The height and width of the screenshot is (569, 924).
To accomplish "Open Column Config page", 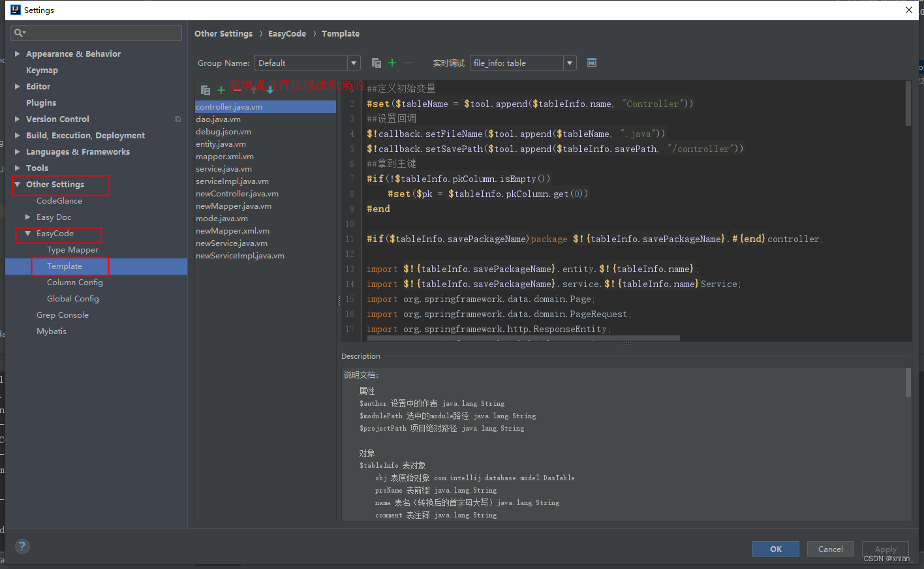I will [x=75, y=282].
